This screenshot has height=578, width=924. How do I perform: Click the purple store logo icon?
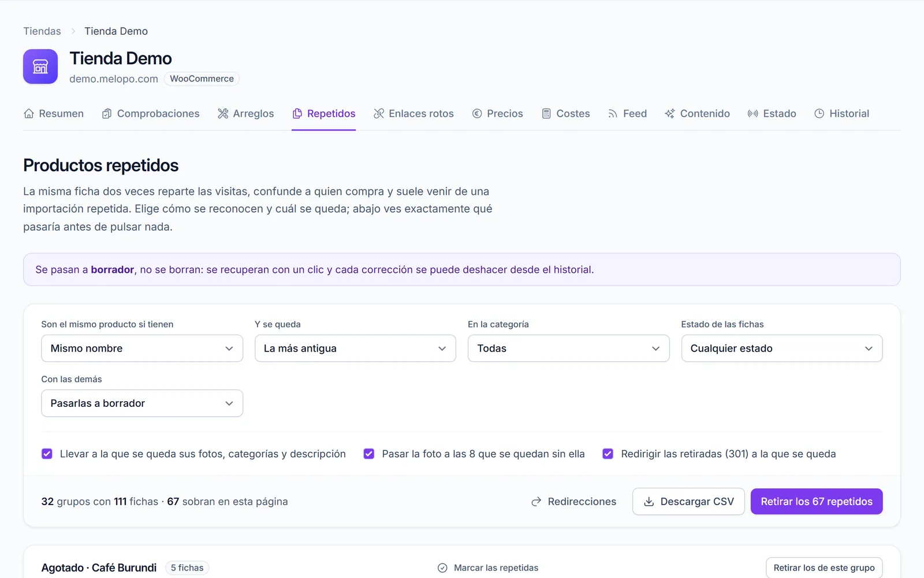coord(40,66)
